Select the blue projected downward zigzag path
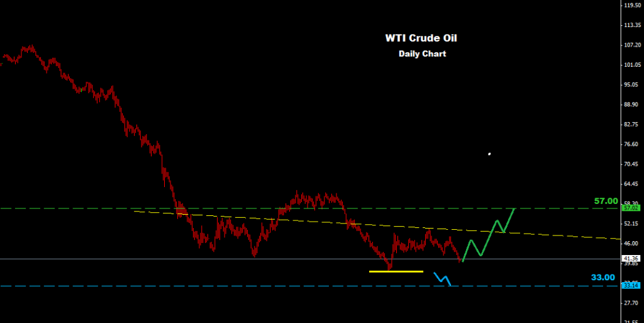Screen dimensions: 644x323 coord(442,279)
